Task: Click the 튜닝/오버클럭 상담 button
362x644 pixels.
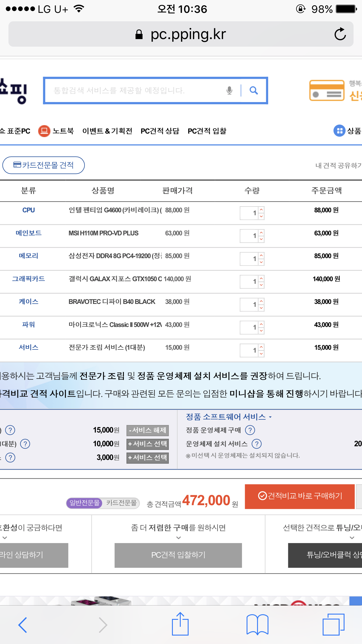Action: tap(325, 555)
